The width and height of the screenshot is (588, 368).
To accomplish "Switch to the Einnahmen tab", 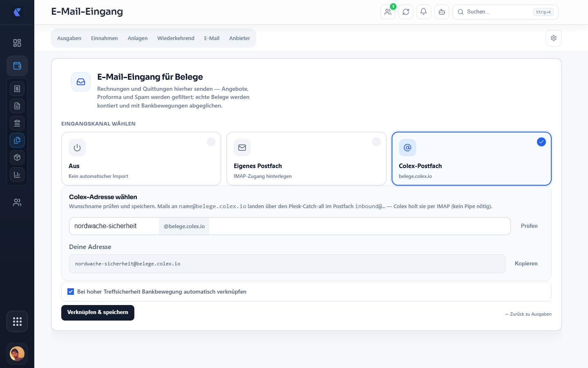I will pos(105,38).
